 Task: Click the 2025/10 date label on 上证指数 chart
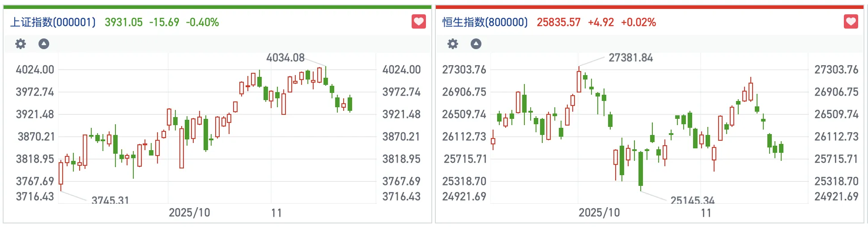click(189, 213)
